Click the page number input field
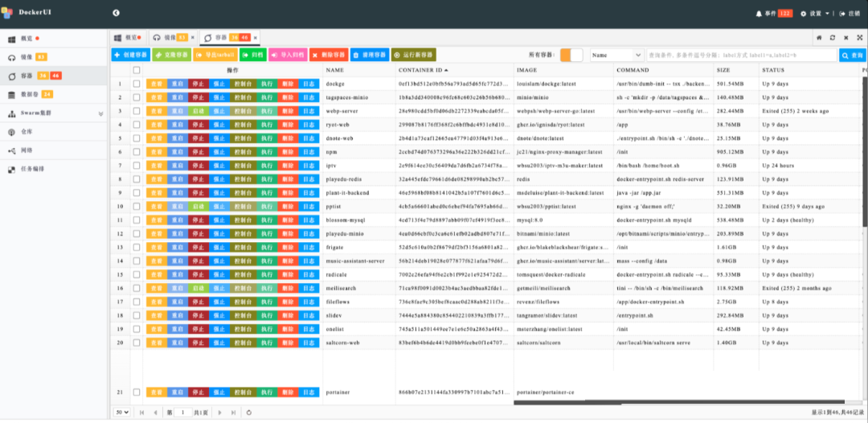Viewport: 868px width, 423px height. click(x=182, y=413)
